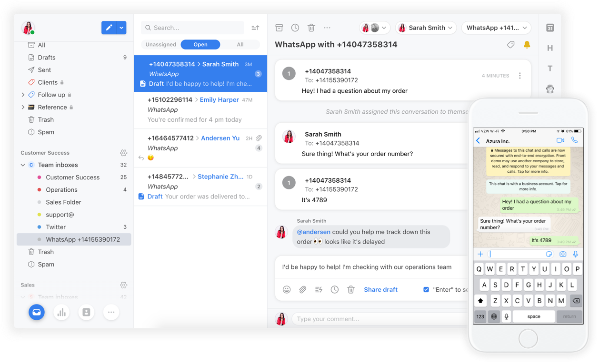599x364 pixels.
Task: Open the Sarah Smith assignee dropdown
Action: tap(426, 28)
